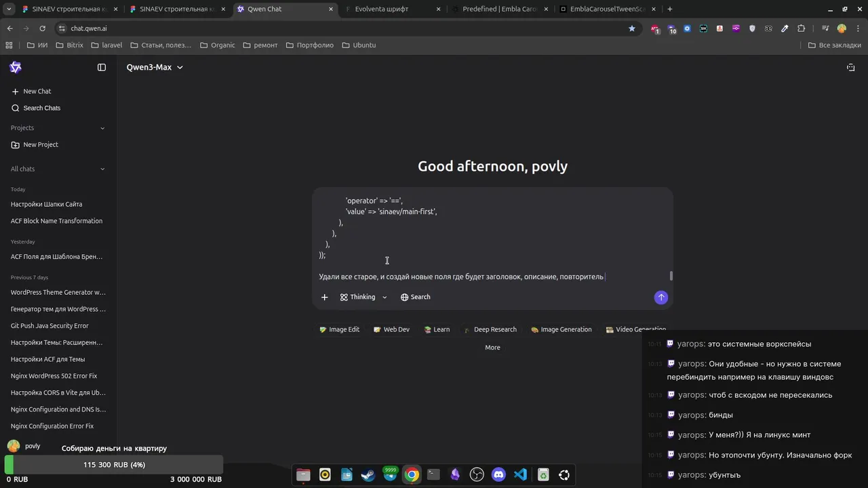Open Chrome's three-dot menu
The width and height of the screenshot is (868, 488).
[857, 28]
